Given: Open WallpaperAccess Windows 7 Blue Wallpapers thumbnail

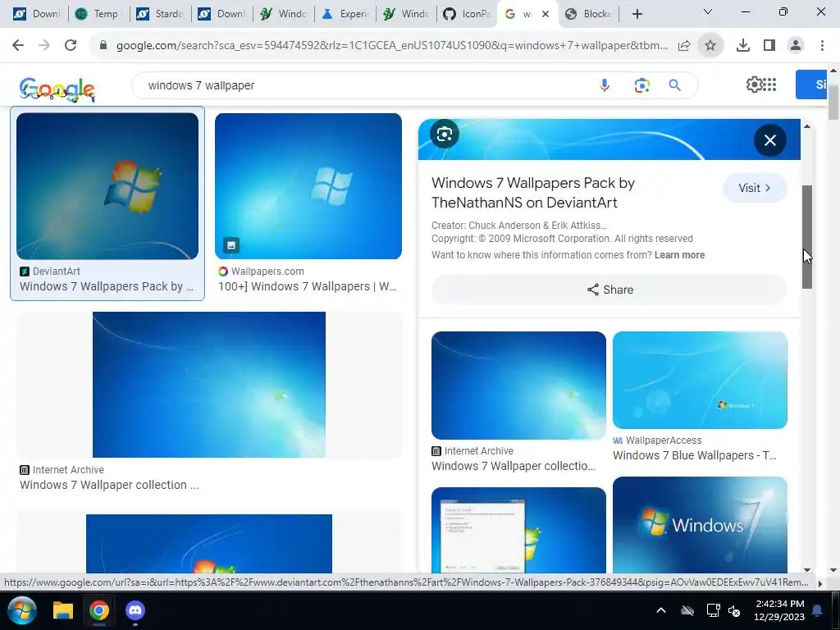Looking at the screenshot, I should (700, 380).
